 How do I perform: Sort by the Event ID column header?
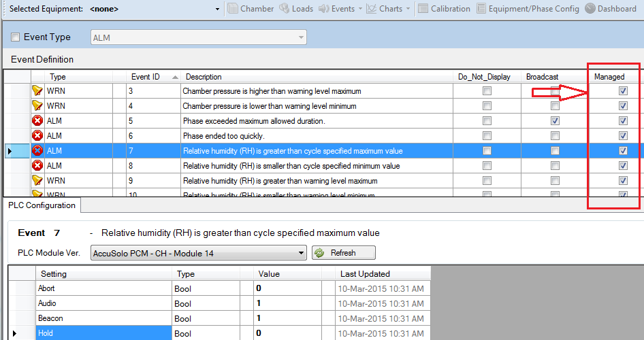pos(155,77)
